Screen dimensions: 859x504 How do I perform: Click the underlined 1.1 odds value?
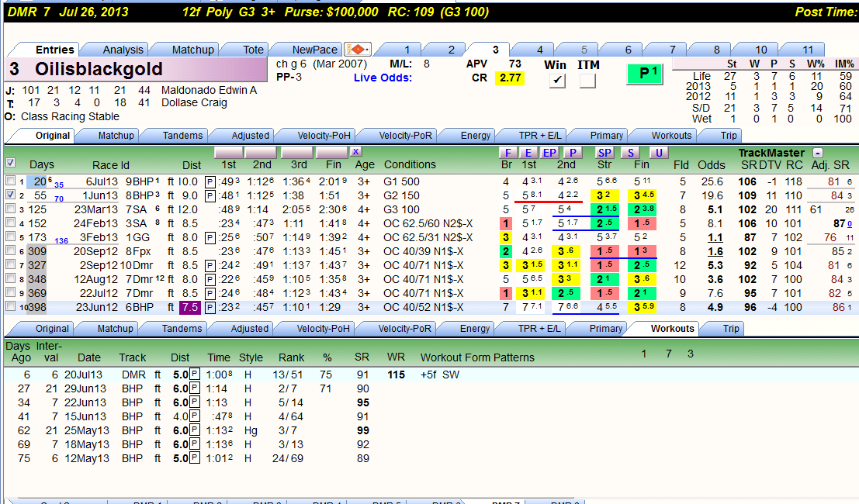click(x=714, y=237)
